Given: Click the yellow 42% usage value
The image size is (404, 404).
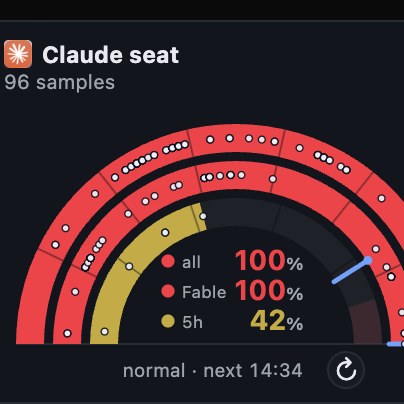Looking at the screenshot, I should (x=277, y=321).
